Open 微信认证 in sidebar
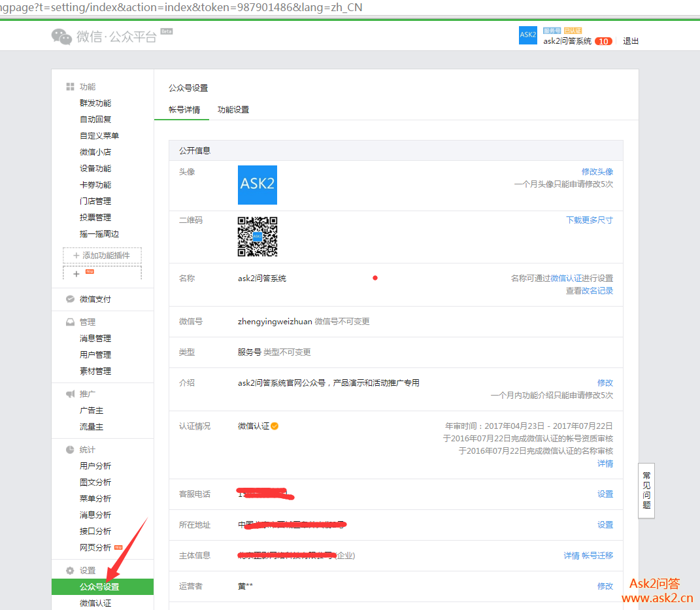 point(95,603)
